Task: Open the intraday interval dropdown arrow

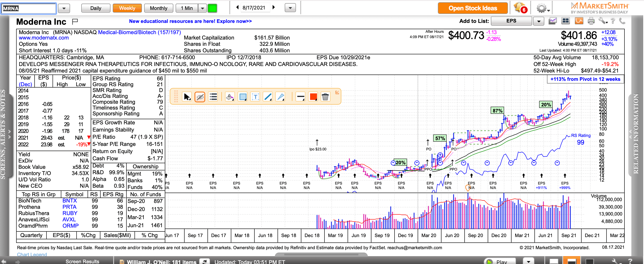Action: tap(203, 8)
